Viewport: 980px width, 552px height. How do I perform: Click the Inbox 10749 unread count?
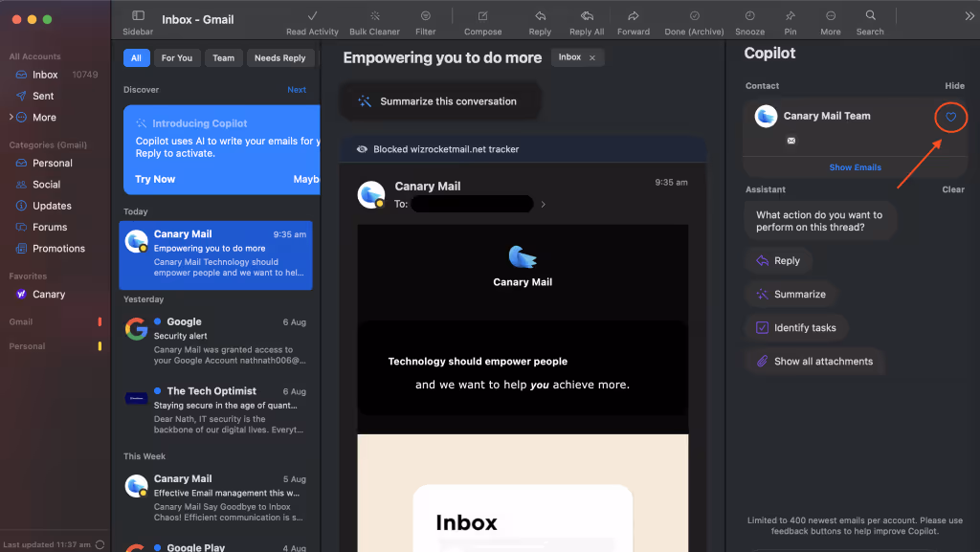pos(85,75)
